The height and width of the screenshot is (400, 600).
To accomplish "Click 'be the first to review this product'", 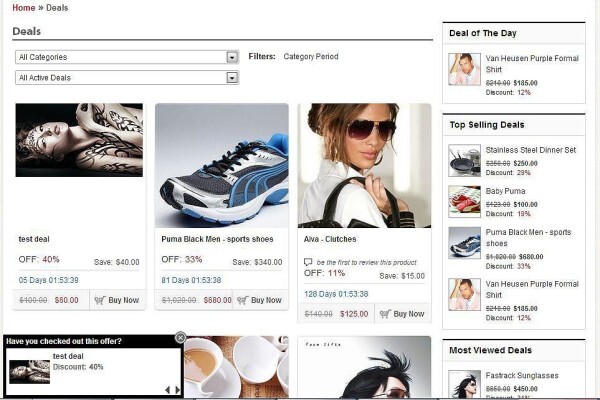I will click(367, 263).
